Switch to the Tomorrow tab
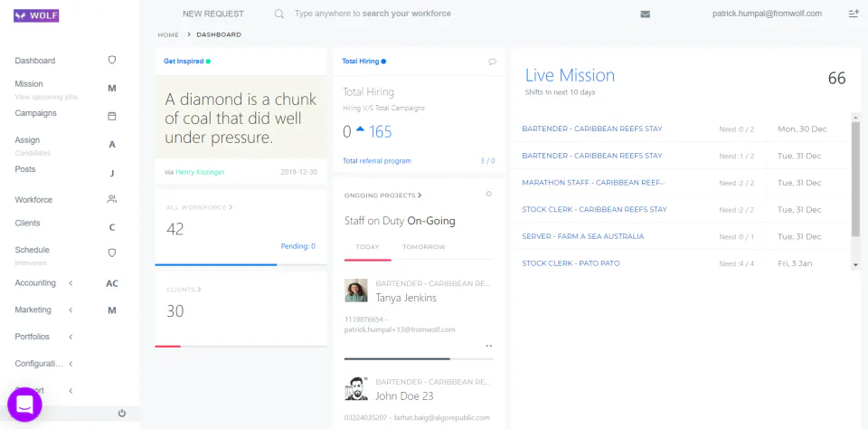Image resolution: width=868 pixels, height=429 pixels. pyautogui.click(x=424, y=247)
